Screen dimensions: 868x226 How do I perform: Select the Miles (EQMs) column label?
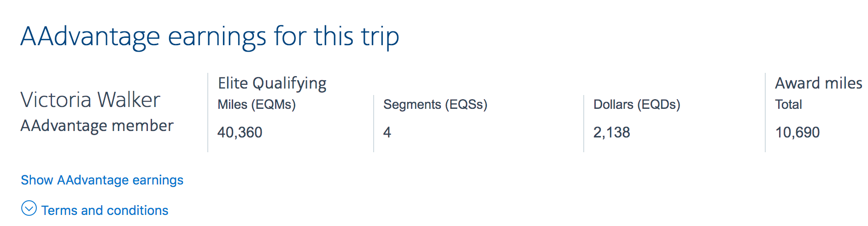click(x=256, y=105)
